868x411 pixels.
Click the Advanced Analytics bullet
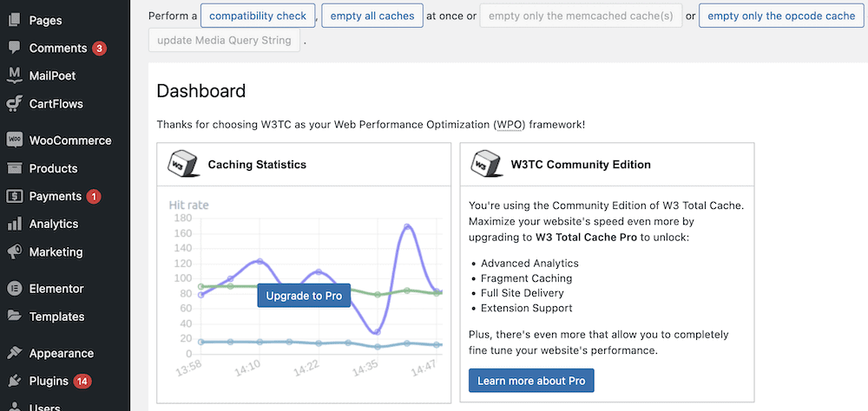(x=529, y=264)
